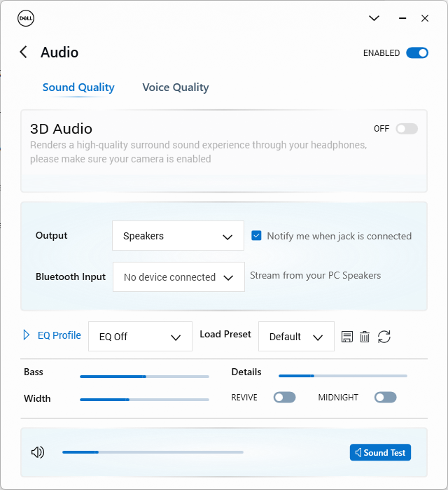The image size is (448, 490).
Task: Switch on MIDNIGHT mode
Action: (385, 398)
